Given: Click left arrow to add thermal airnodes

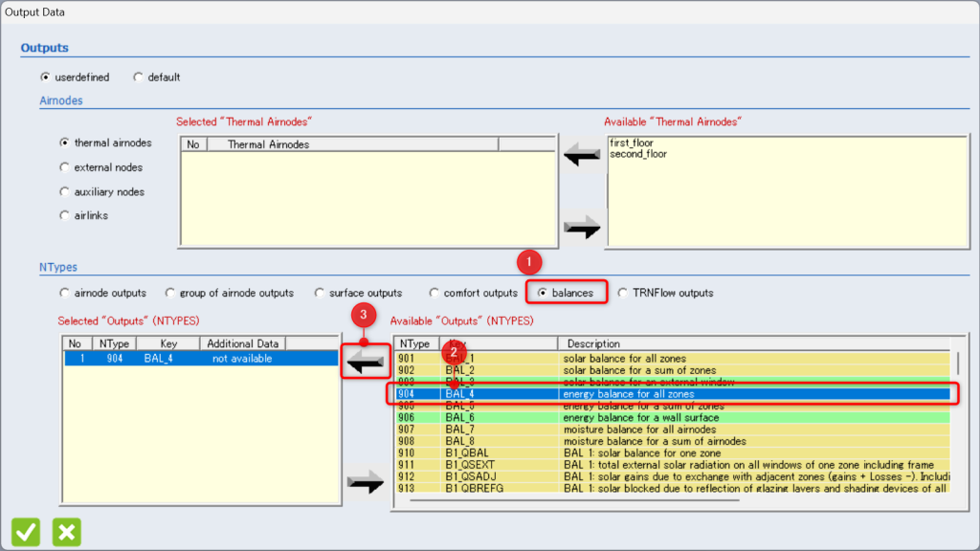Looking at the screenshot, I should point(582,154).
